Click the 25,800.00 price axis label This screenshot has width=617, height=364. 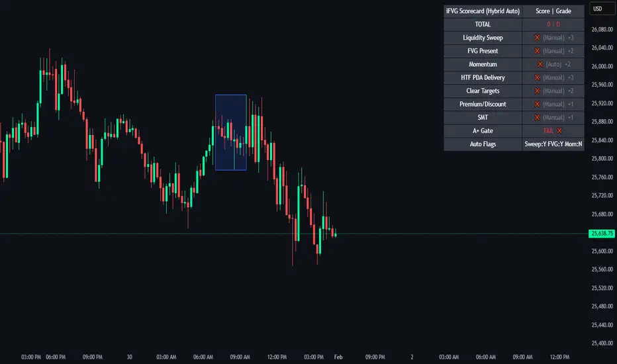[602, 159]
